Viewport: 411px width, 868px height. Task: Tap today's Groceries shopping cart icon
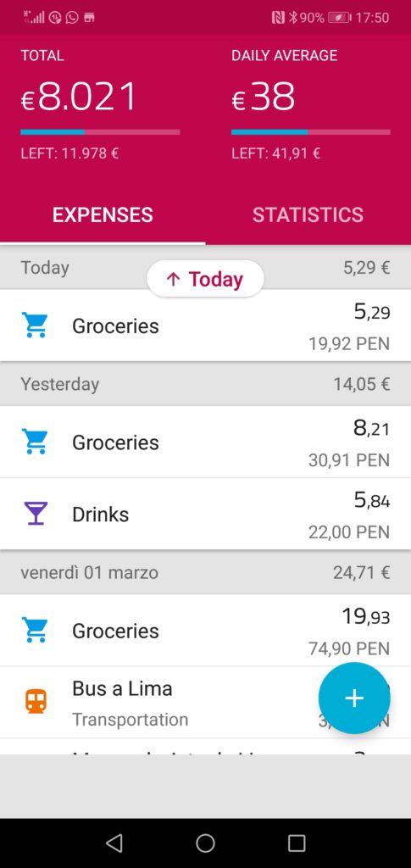tap(34, 325)
